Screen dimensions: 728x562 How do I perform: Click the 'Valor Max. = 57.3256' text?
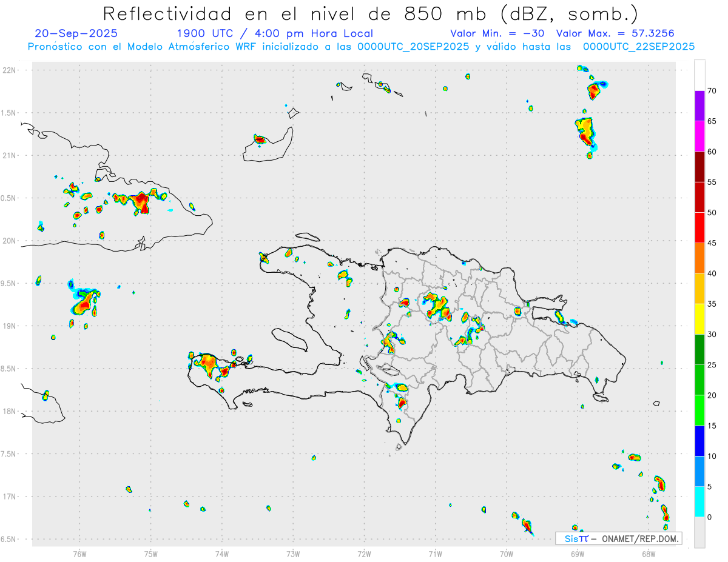point(615,33)
